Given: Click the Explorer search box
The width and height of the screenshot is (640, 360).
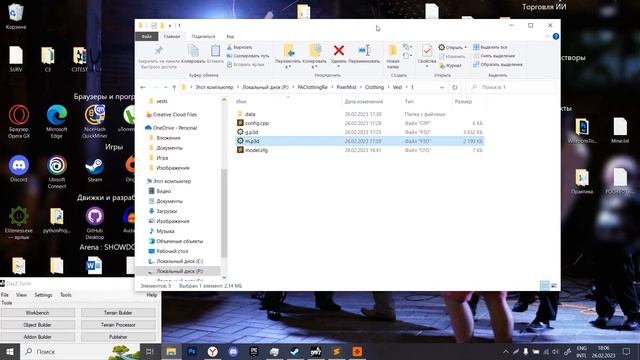Looking at the screenshot, I should [x=511, y=87].
